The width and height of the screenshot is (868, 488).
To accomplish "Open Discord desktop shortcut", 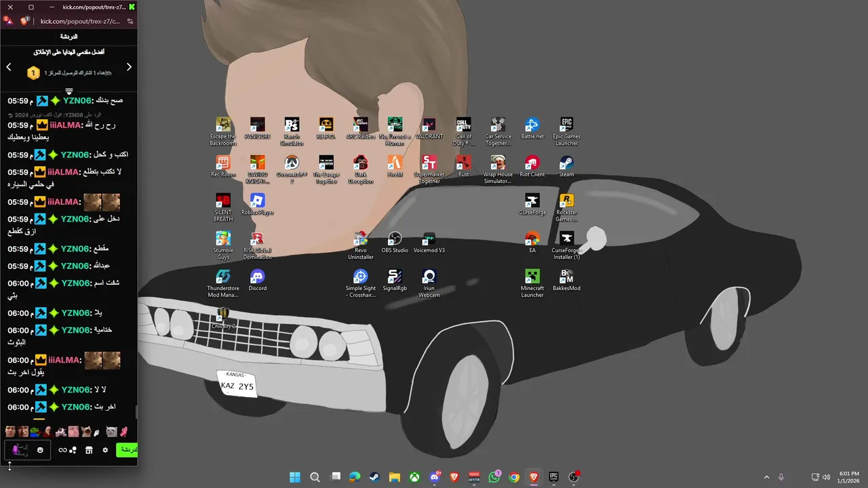I will (x=258, y=280).
